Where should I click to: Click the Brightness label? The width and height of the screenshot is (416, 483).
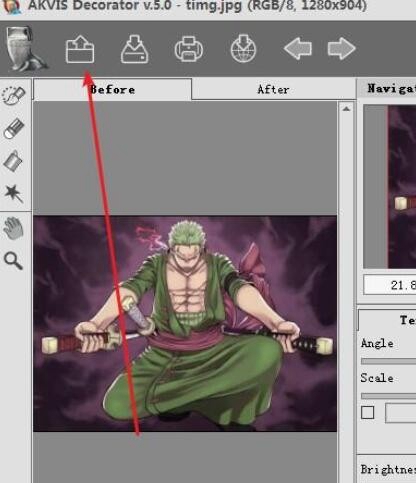[x=388, y=469]
